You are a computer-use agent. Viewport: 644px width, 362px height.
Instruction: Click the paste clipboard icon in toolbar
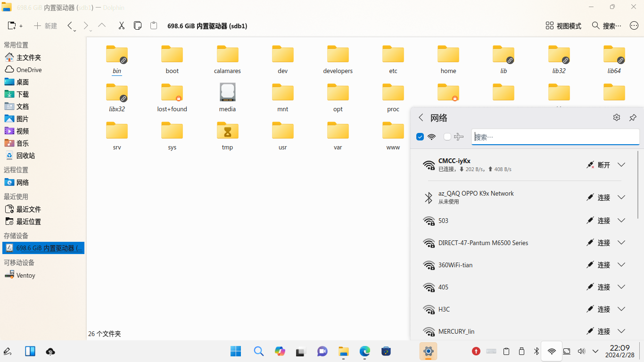point(153,26)
